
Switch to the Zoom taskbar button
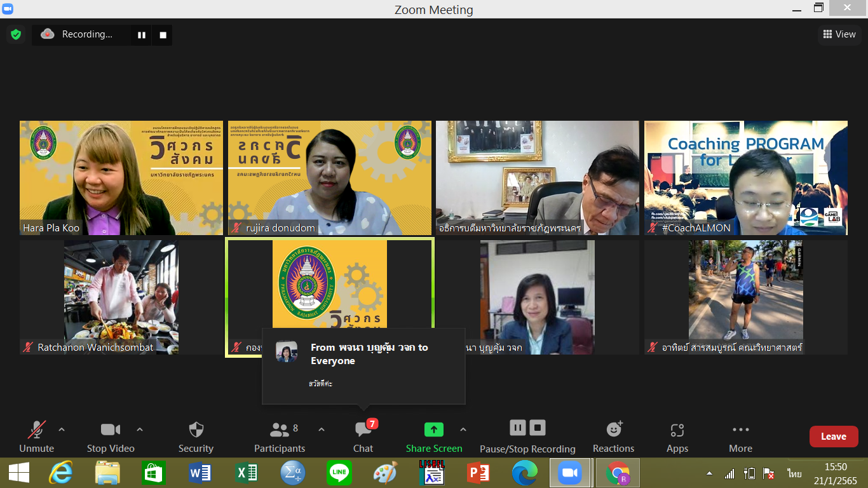[x=570, y=473]
